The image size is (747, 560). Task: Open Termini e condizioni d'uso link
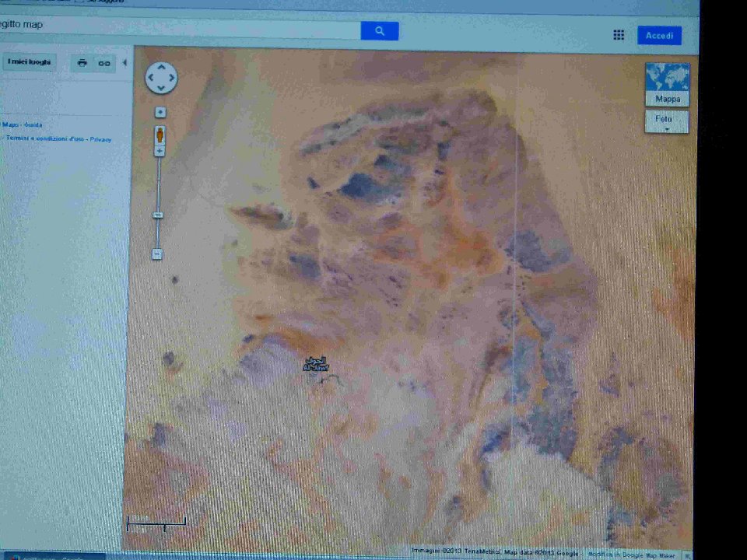point(45,138)
